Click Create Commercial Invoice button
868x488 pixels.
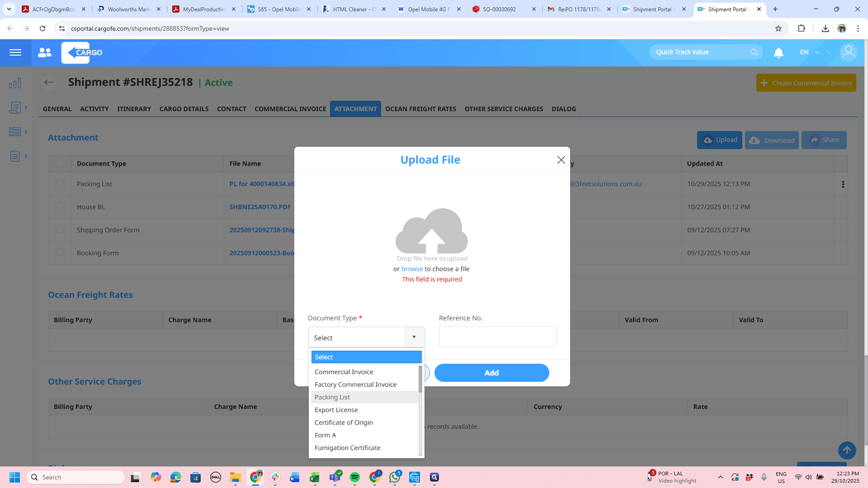tap(806, 83)
